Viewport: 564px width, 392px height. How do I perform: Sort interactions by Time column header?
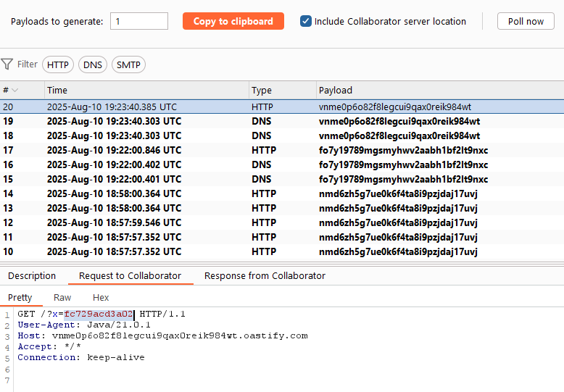click(x=57, y=91)
